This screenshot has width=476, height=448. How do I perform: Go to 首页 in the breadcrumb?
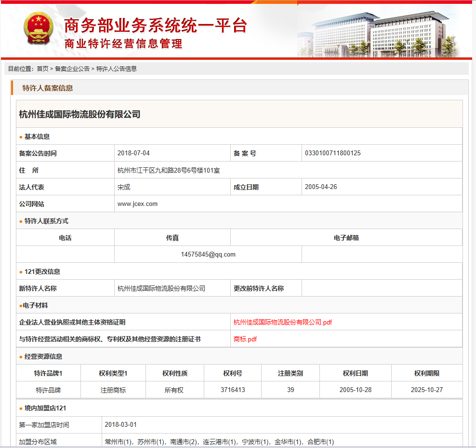tap(42, 69)
